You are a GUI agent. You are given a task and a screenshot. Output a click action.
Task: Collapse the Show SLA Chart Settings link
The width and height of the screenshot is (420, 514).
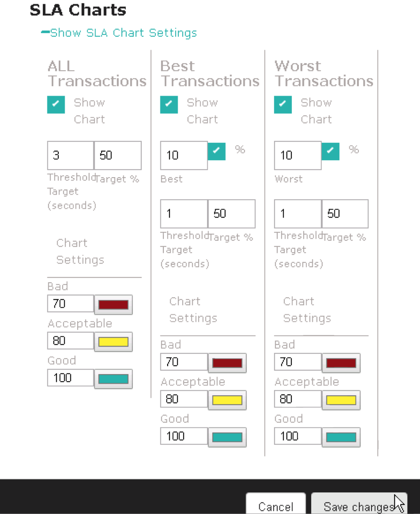[119, 33]
